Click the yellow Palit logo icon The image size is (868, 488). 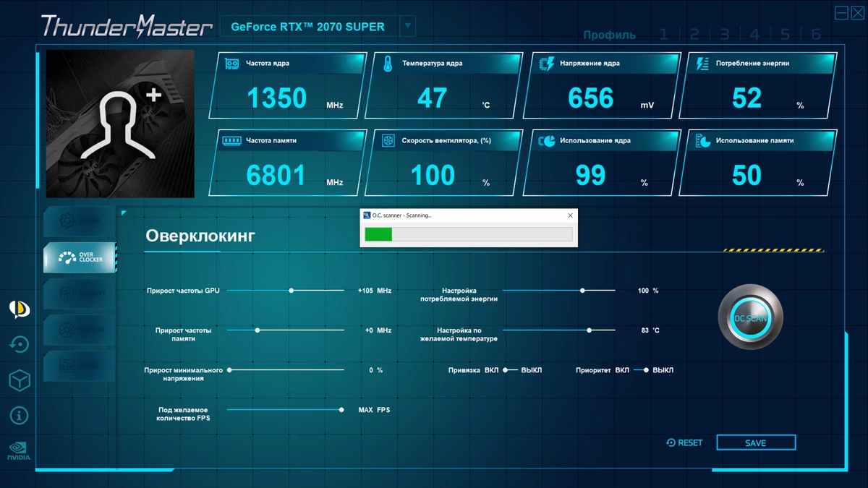(x=19, y=309)
